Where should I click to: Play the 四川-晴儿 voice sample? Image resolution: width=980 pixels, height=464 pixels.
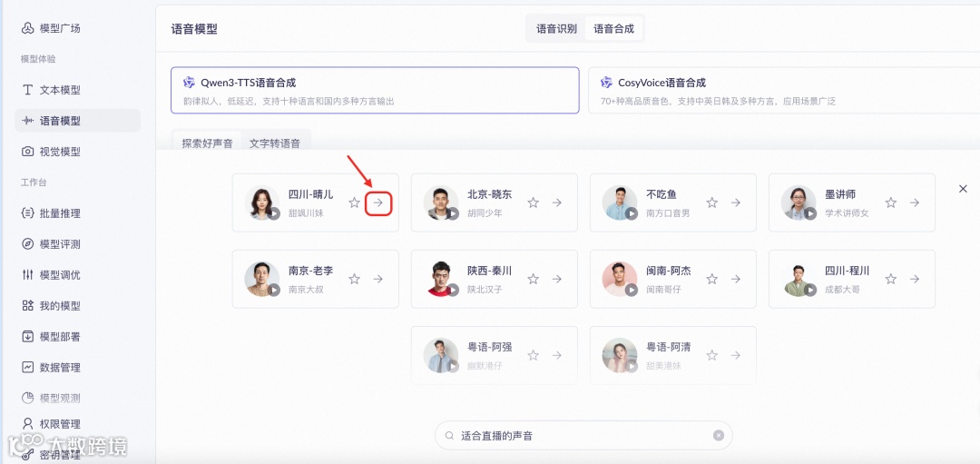pos(274,214)
